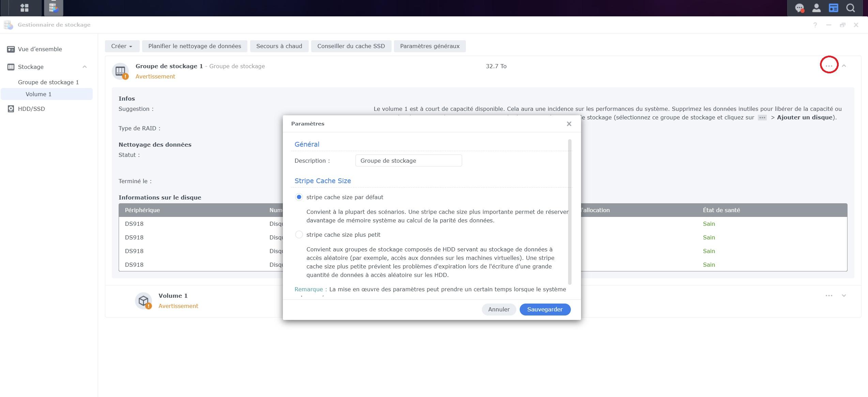Click the help question mark icon
Screen dimensions: 868x397
coord(815,25)
